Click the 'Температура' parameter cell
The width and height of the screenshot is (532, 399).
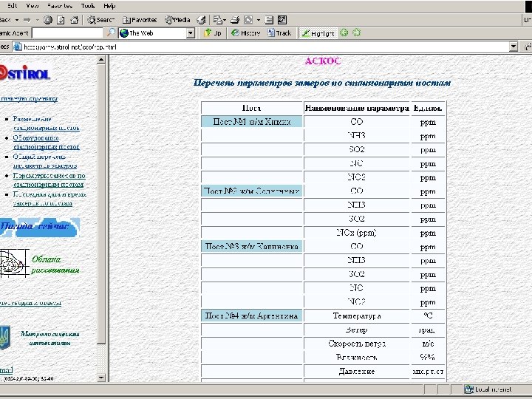357,316
